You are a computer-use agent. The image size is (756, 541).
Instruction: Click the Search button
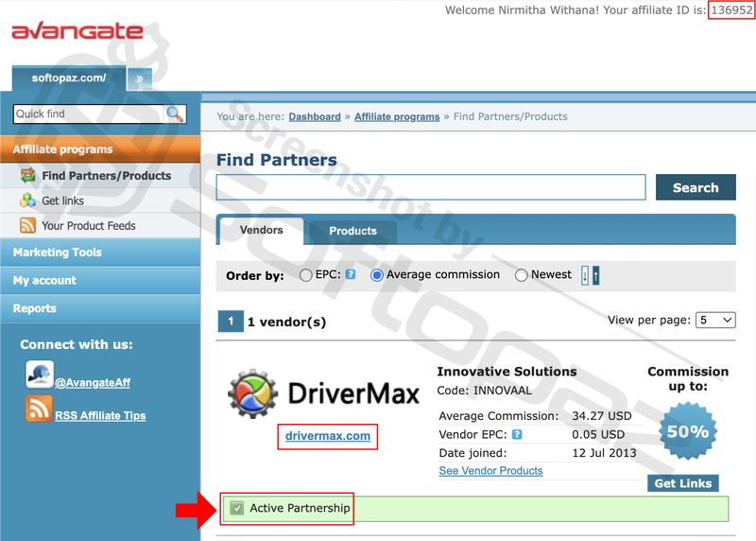pyautogui.click(x=696, y=187)
